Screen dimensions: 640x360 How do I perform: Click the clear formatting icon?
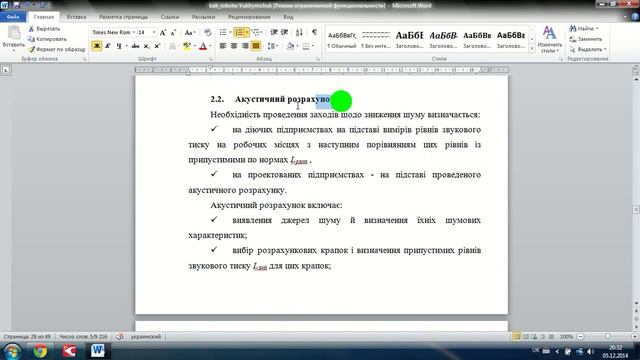(x=208, y=33)
